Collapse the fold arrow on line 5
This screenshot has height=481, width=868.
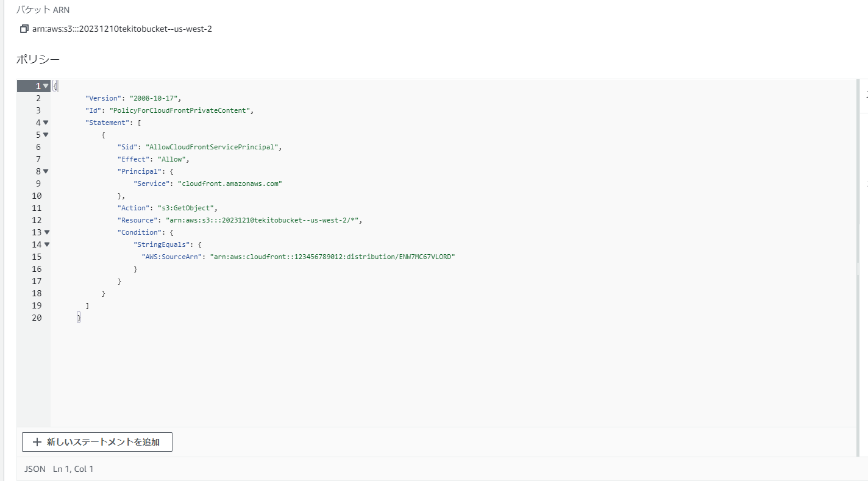(46, 135)
